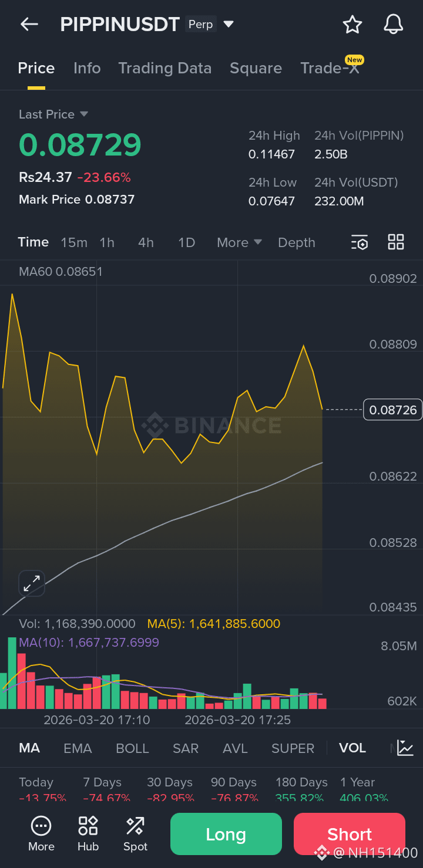Tap the 30 Days performance column
The width and height of the screenshot is (423, 868).
tap(170, 789)
